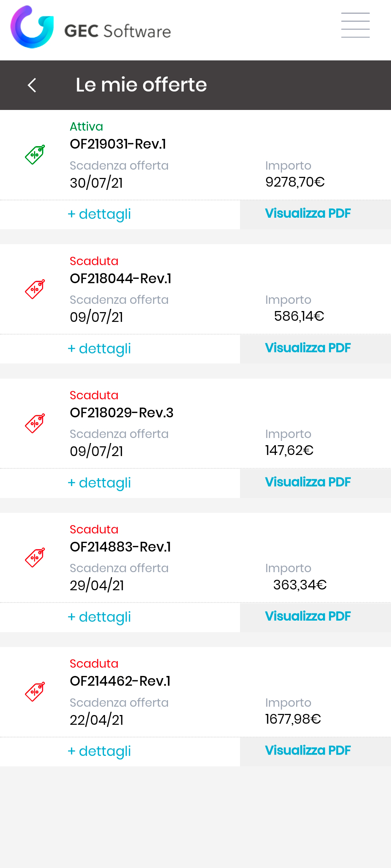Viewport: 391px width, 868px height.
Task: View PDF of offer OF214462-Rev.1
Action: 308,751
